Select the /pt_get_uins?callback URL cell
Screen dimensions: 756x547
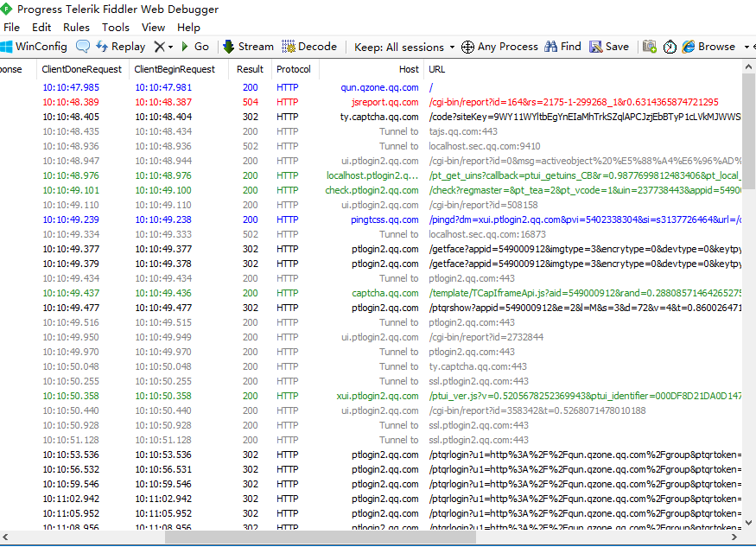point(585,175)
